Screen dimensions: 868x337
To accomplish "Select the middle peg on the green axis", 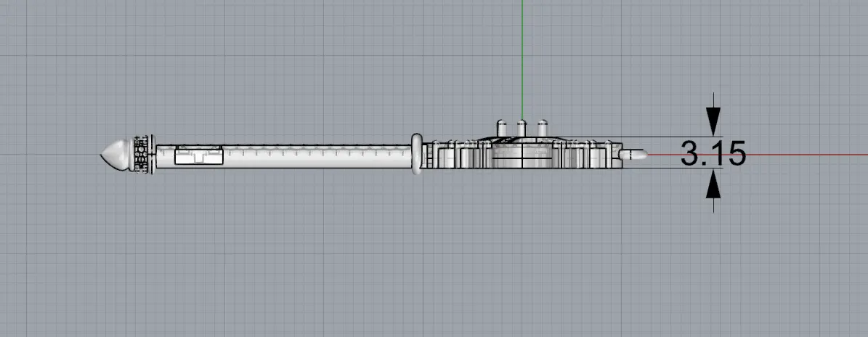I will pos(521,128).
